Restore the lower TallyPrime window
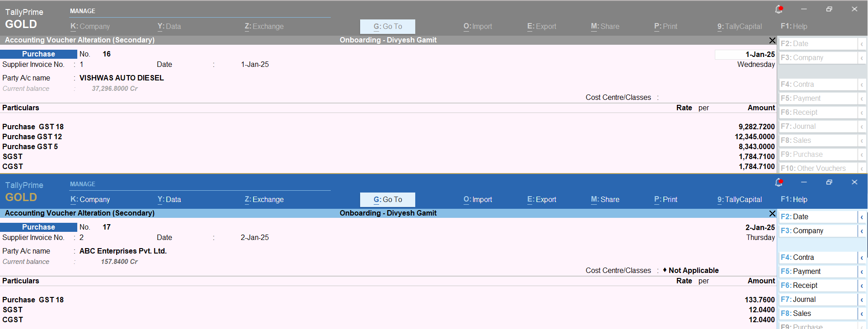The width and height of the screenshot is (868, 329). click(x=829, y=182)
